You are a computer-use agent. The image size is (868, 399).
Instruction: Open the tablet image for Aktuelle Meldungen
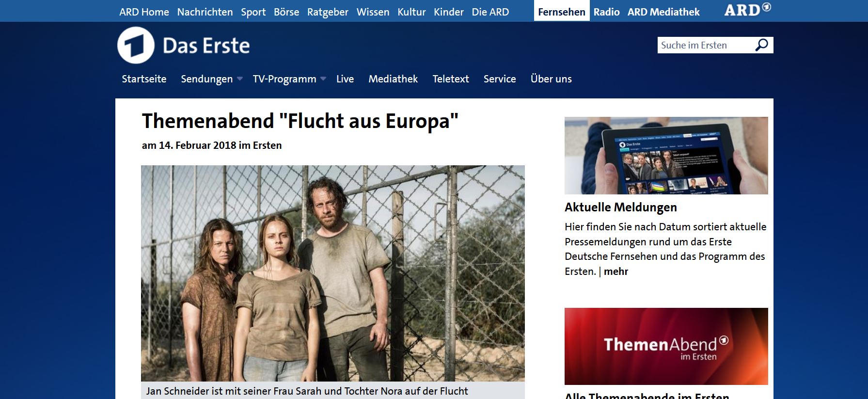coord(666,156)
